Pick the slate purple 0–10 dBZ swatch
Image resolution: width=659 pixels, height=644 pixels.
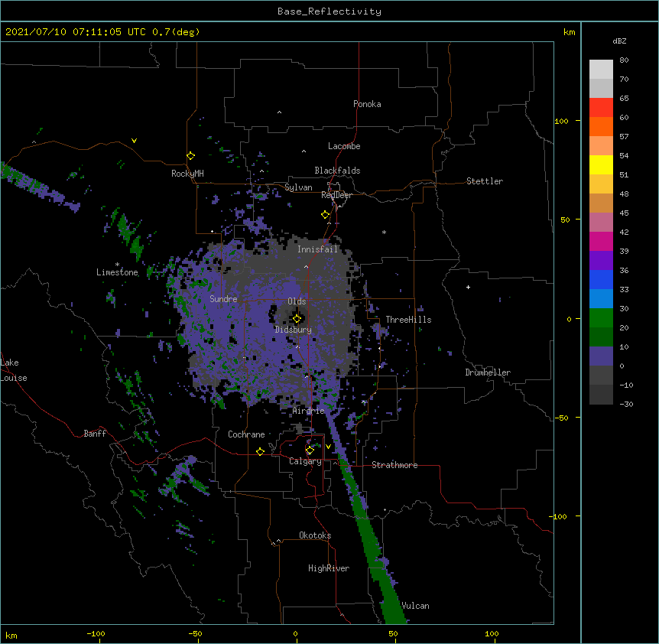pyautogui.click(x=601, y=356)
